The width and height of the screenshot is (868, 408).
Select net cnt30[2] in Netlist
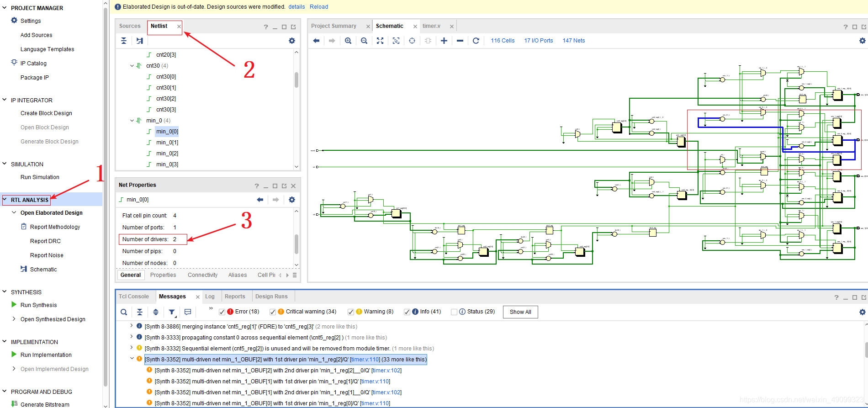coord(166,99)
